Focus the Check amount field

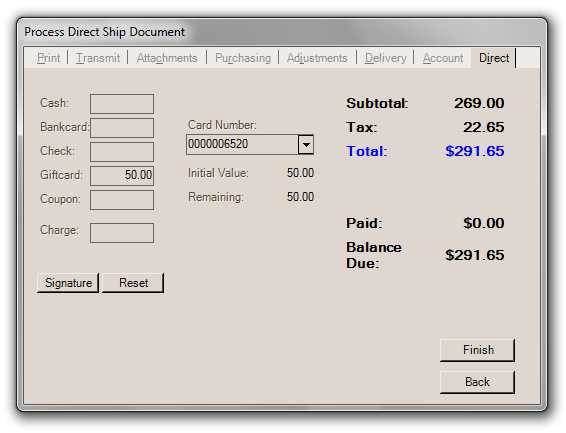122,152
